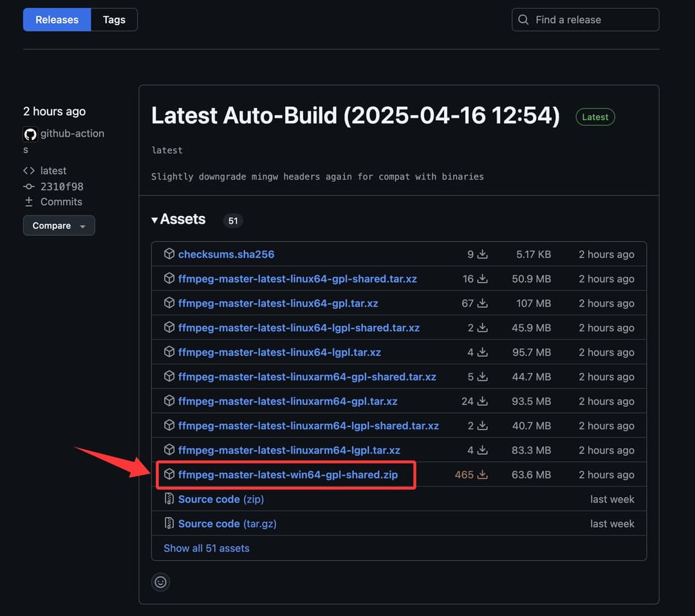Click the 63.6 MB file size
This screenshot has width=695, height=616.
pyautogui.click(x=531, y=475)
